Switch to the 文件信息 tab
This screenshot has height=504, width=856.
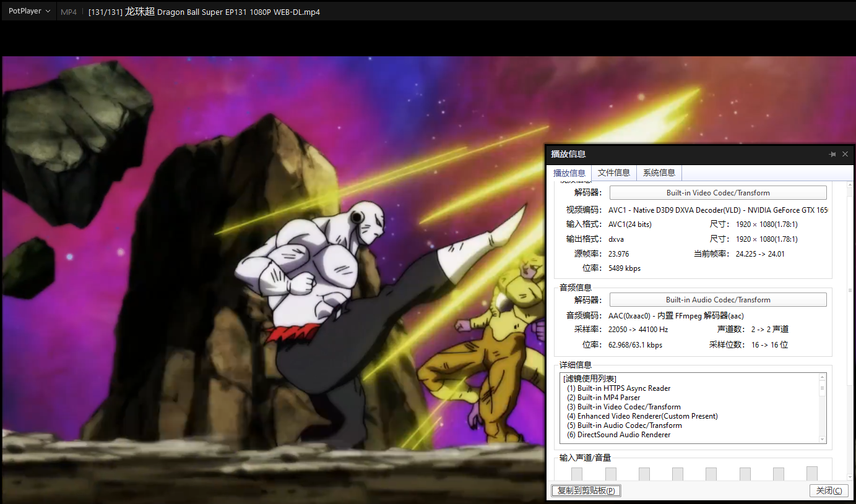(x=613, y=173)
